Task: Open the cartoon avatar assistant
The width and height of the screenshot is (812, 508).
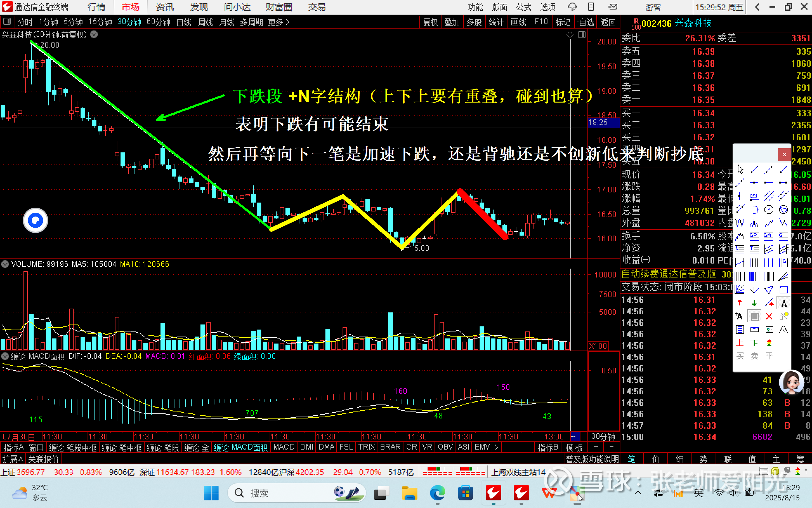Action: coord(791,383)
